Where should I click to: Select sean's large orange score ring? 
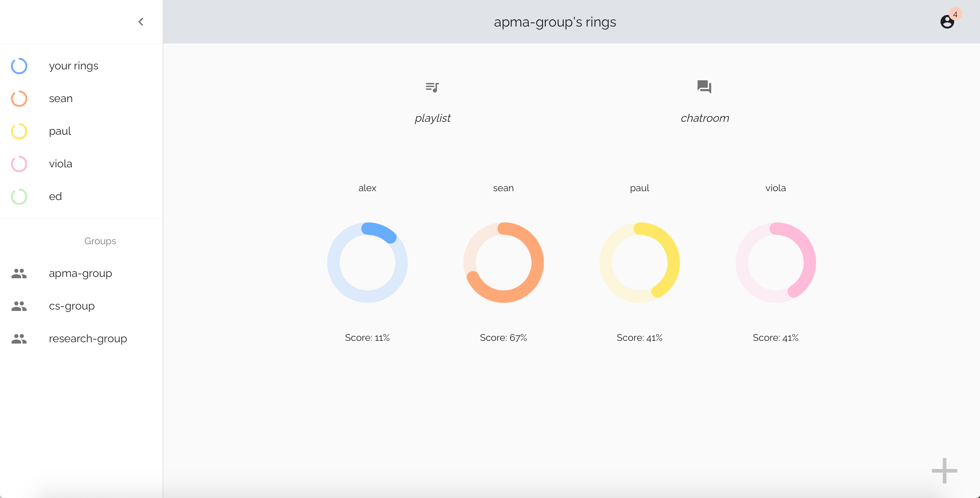point(503,263)
